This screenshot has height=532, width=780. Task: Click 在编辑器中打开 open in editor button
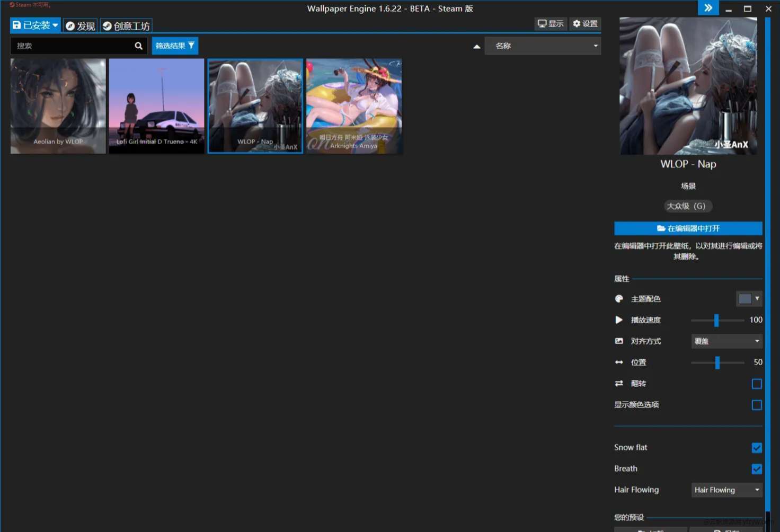pyautogui.click(x=688, y=228)
